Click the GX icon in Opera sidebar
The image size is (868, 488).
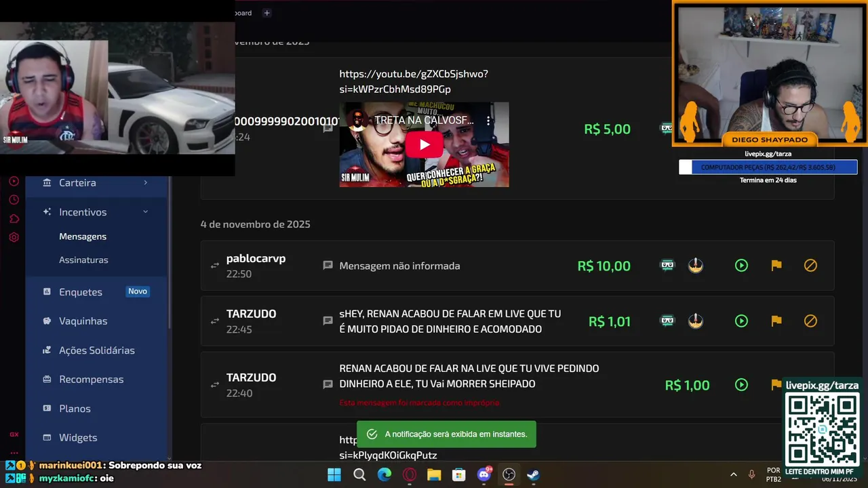tap(14, 434)
